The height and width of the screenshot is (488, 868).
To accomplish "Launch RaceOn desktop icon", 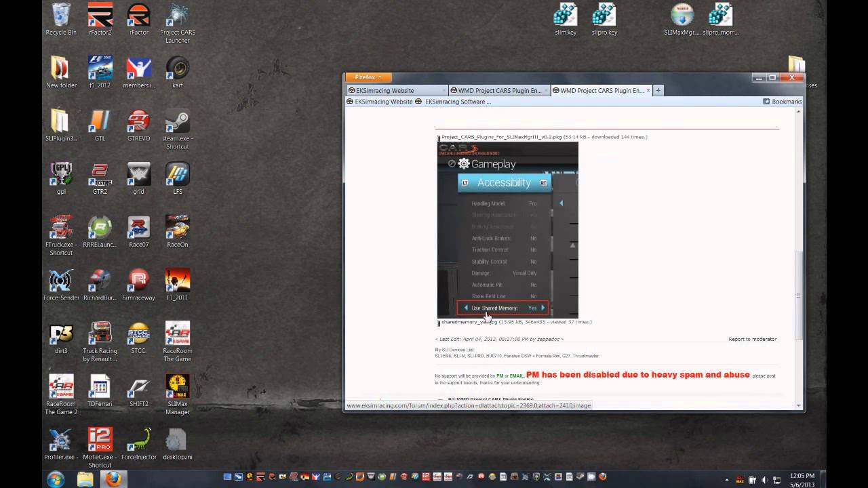I will coord(178,231).
